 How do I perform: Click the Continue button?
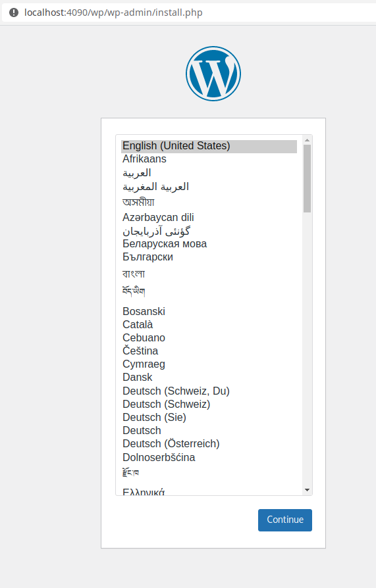(285, 520)
